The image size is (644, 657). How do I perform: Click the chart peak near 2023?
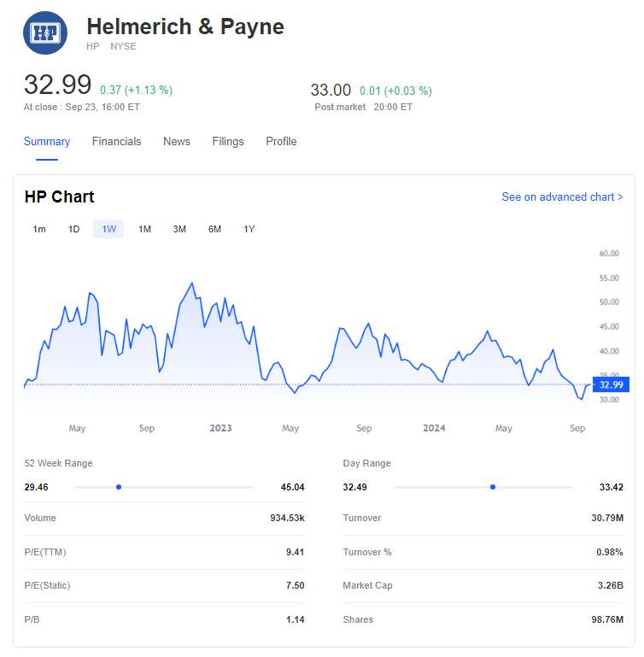pos(191,284)
